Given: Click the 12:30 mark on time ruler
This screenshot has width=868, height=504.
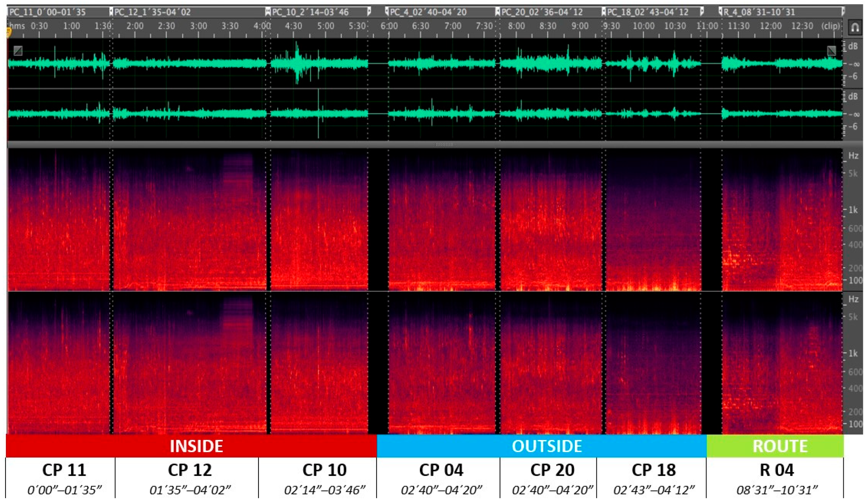Looking at the screenshot, I should point(802,26).
